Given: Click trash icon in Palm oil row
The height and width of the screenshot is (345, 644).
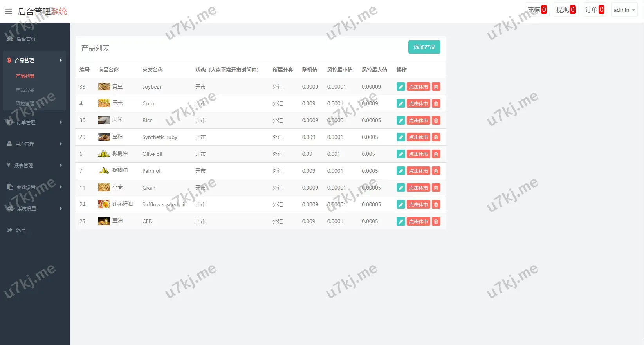Looking at the screenshot, I should pyautogui.click(x=436, y=171).
